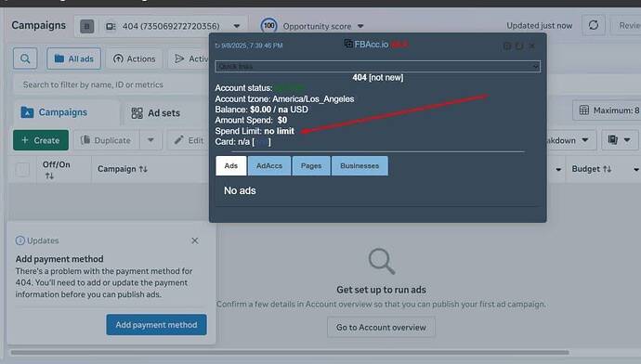Open the Duplicate options arrow
The image size is (641, 364).
150,140
